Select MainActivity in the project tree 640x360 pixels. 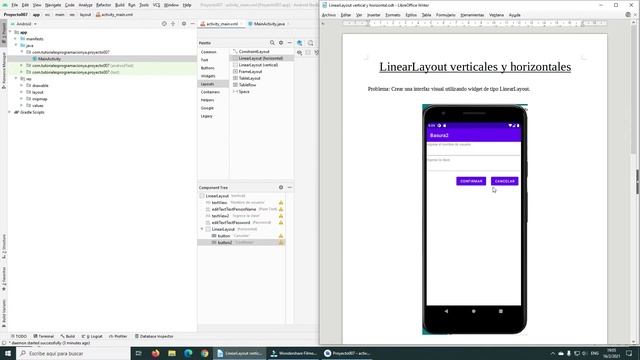click(49, 59)
